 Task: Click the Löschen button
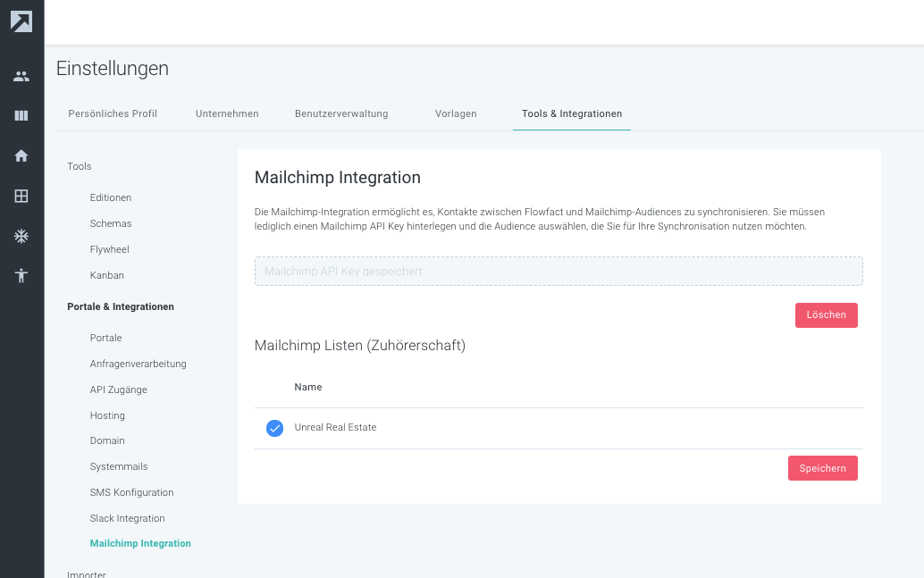pyautogui.click(x=827, y=315)
